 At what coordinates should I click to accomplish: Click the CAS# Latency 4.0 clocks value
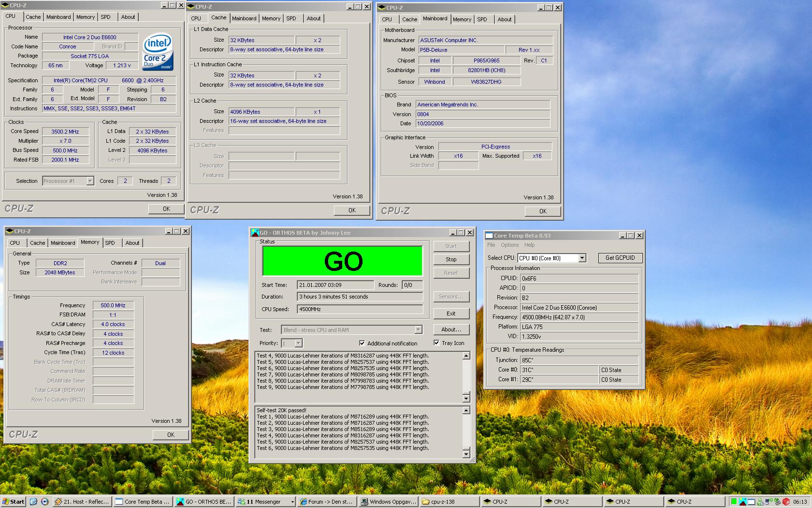(113, 324)
